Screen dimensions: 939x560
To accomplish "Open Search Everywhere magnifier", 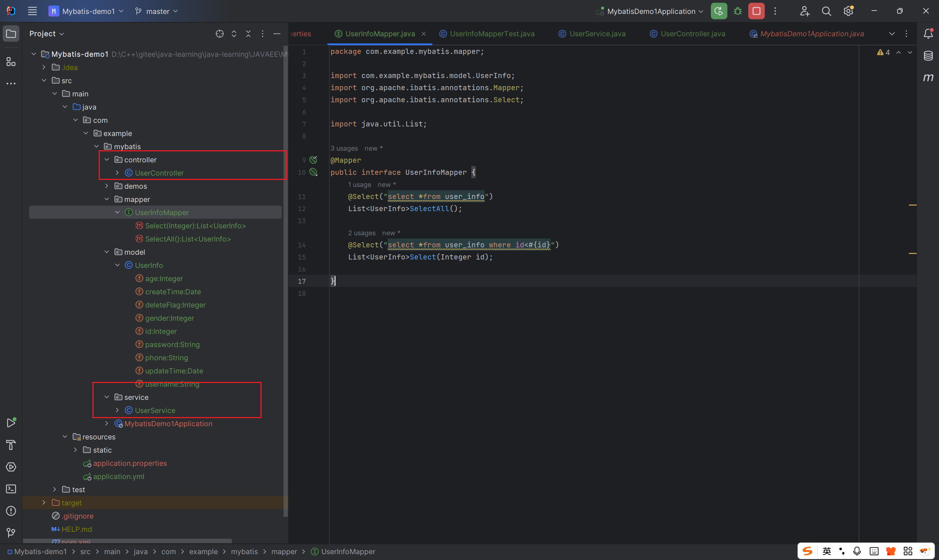I will pos(826,11).
